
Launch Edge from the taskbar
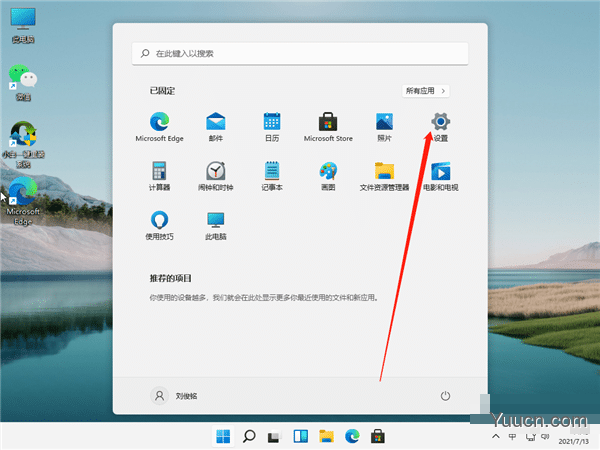[352, 436]
